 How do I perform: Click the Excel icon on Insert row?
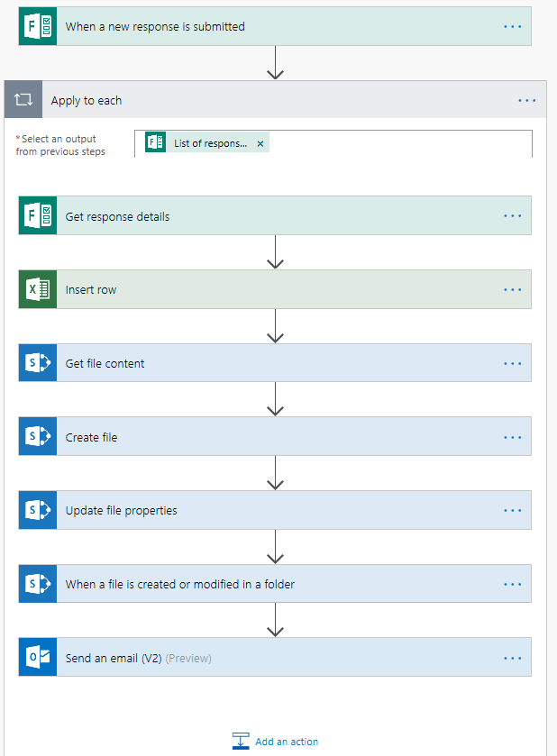38,290
